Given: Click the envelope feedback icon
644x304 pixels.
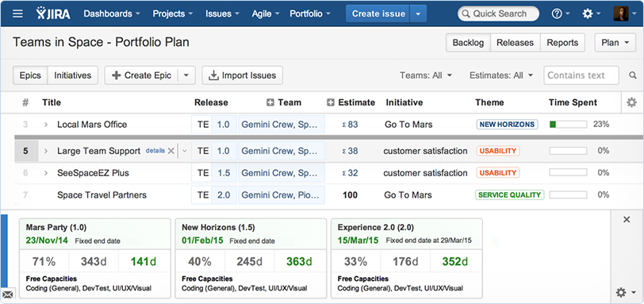Looking at the screenshot, I should 8,294.
